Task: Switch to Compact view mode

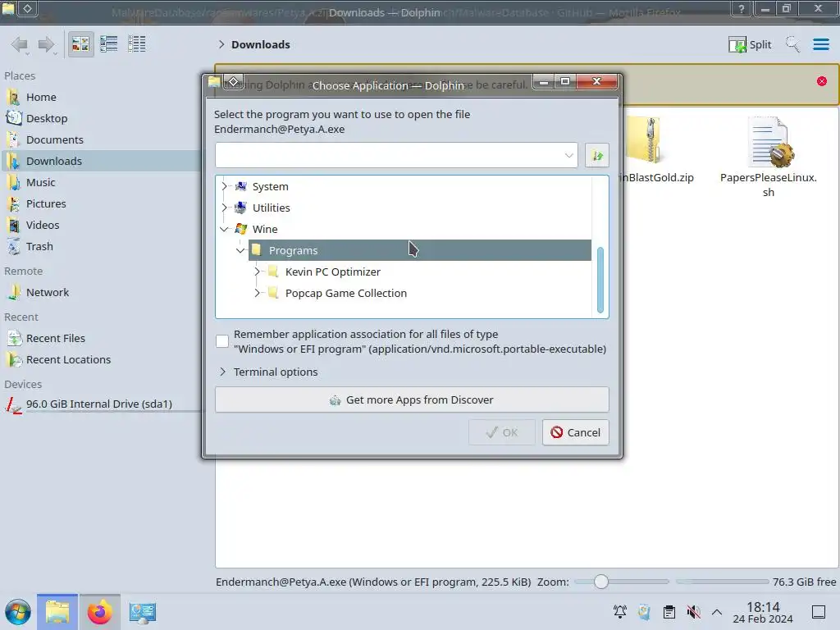Action: pos(109,44)
